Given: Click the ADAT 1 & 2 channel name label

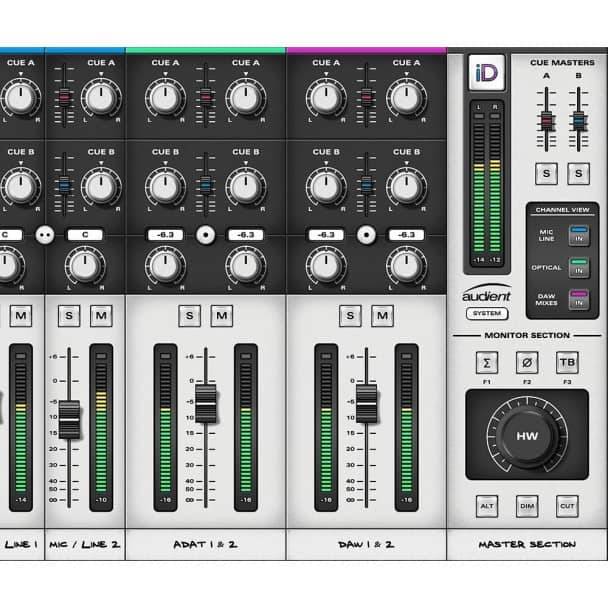Looking at the screenshot, I should (x=205, y=544).
